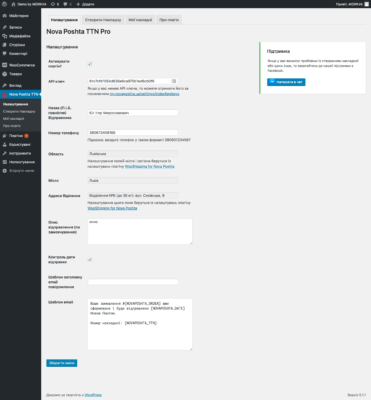Open the Привіт, MORKVA account greeting
This screenshot has width=371, height=400.
(349, 4)
